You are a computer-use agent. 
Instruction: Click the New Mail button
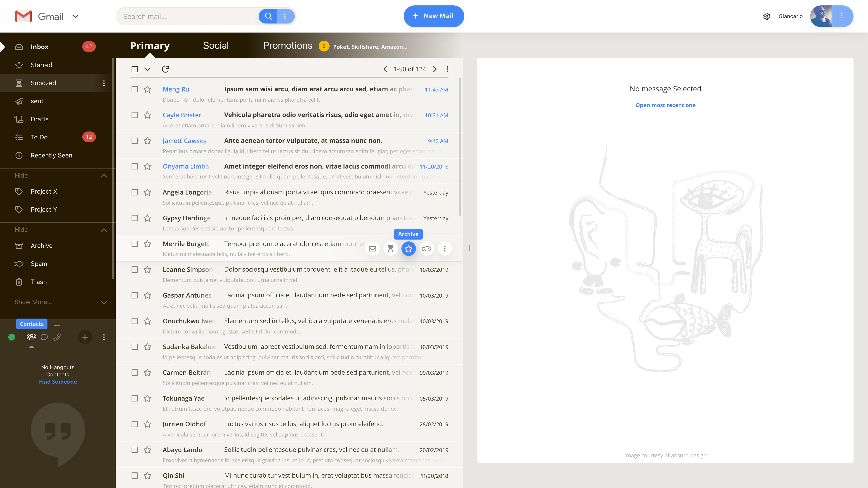pos(434,16)
